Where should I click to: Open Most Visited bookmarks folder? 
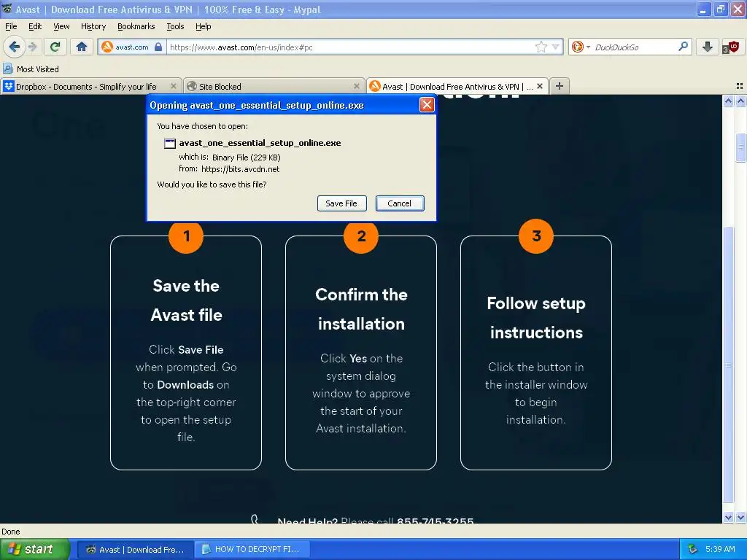pos(31,69)
